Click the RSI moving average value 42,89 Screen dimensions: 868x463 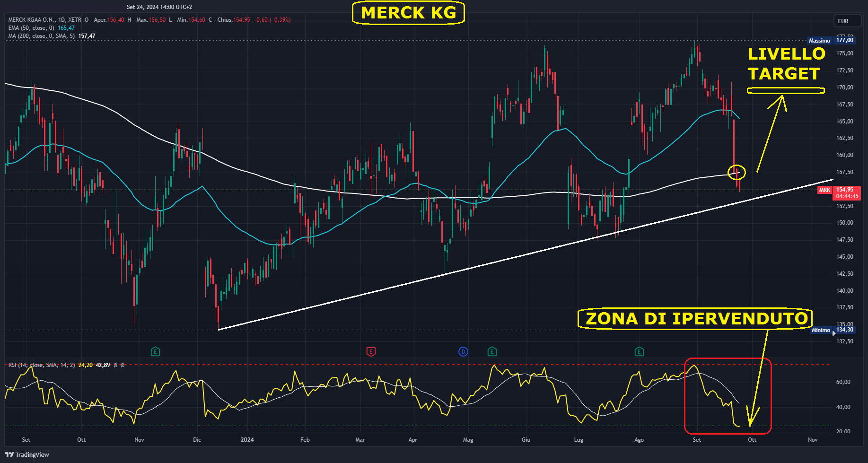[103, 365]
